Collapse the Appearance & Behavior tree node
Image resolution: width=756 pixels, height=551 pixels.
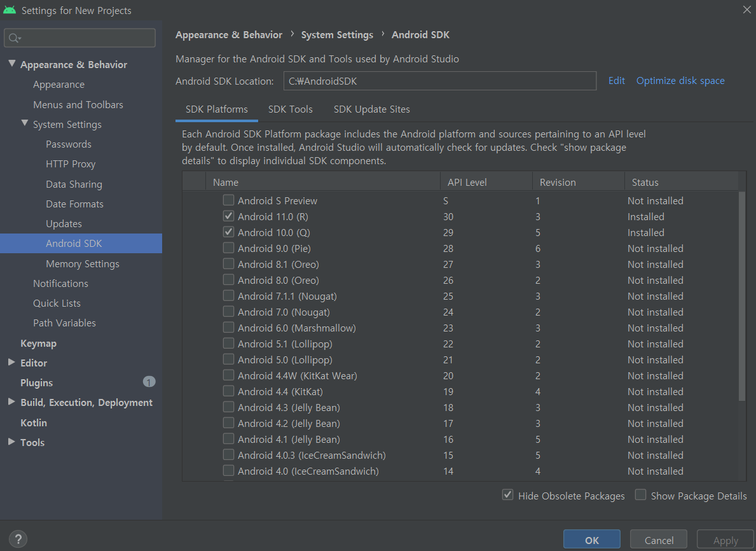[12, 64]
